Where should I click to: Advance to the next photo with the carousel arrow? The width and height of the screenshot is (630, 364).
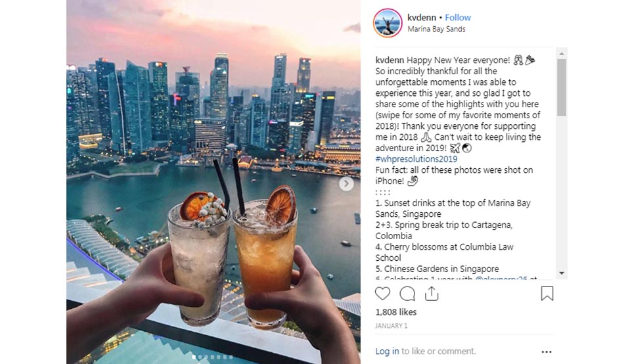[346, 184]
